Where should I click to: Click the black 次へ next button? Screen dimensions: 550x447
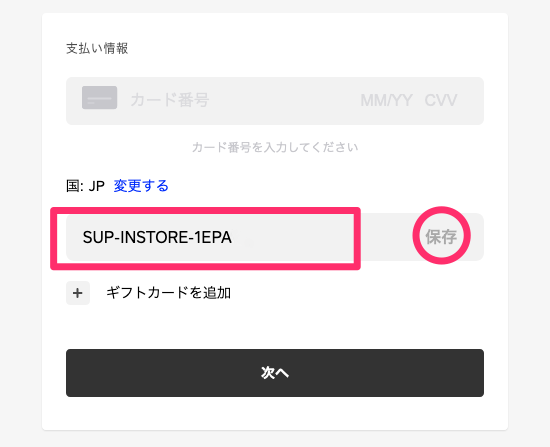click(275, 373)
